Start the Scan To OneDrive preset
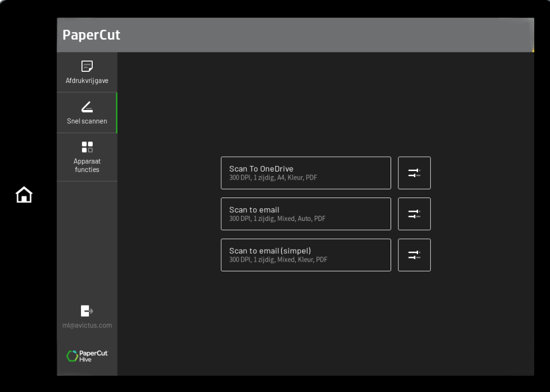Viewport: 550px width, 392px height. coord(306,173)
